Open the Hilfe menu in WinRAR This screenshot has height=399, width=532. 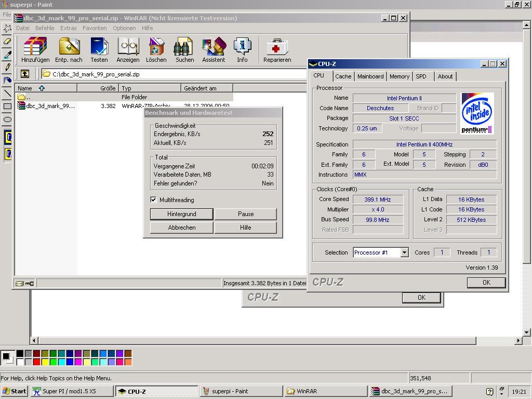coord(147,28)
